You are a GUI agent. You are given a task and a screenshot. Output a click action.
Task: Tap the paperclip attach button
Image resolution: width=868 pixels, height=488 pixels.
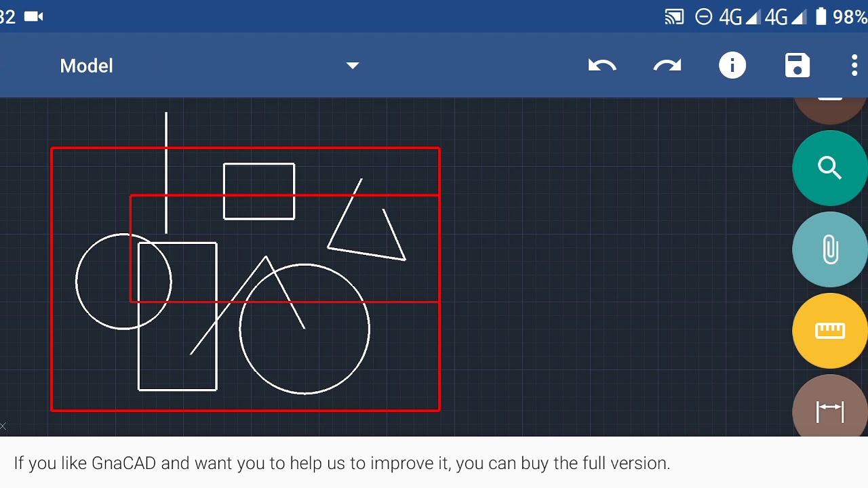pyautogui.click(x=830, y=249)
